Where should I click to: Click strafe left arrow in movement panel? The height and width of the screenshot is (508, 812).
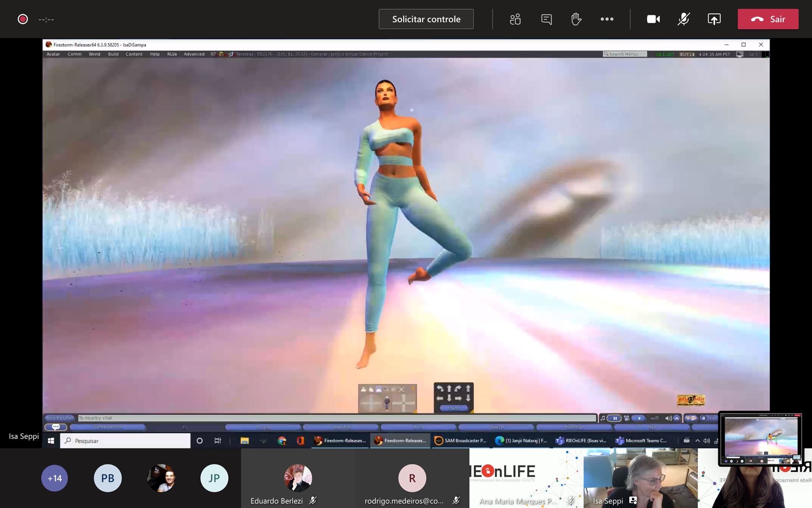click(x=440, y=398)
